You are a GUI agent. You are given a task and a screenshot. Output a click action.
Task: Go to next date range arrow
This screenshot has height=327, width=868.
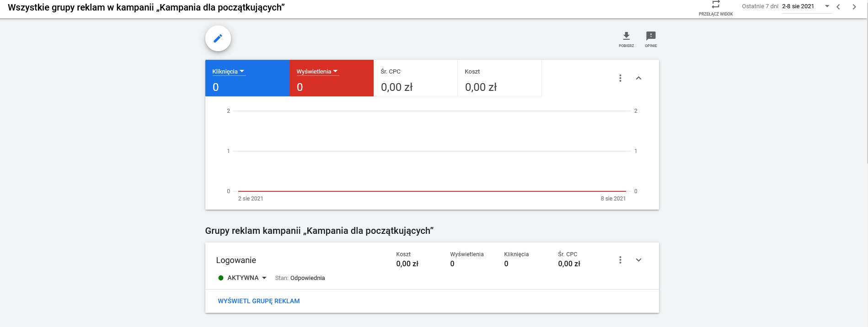[x=854, y=7]
